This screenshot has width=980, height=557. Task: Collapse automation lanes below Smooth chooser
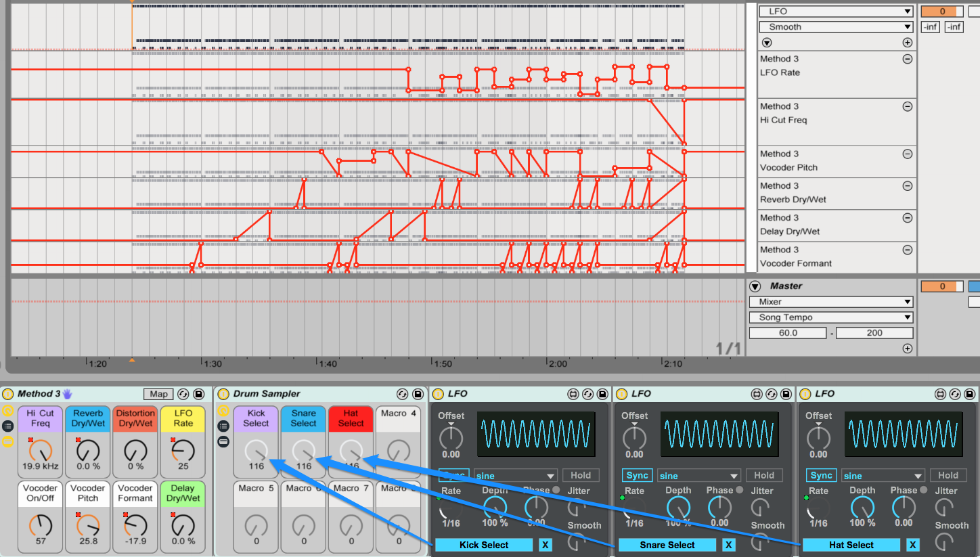766,43
